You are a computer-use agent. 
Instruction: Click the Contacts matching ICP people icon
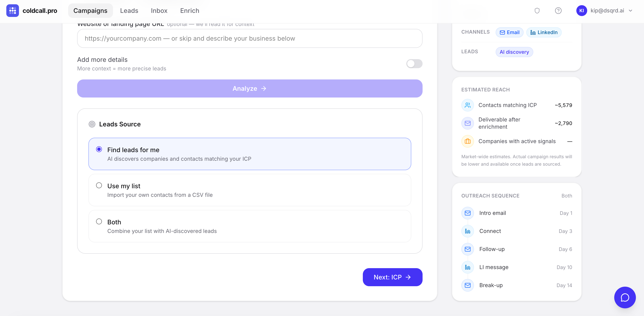(x=467, y=105)
